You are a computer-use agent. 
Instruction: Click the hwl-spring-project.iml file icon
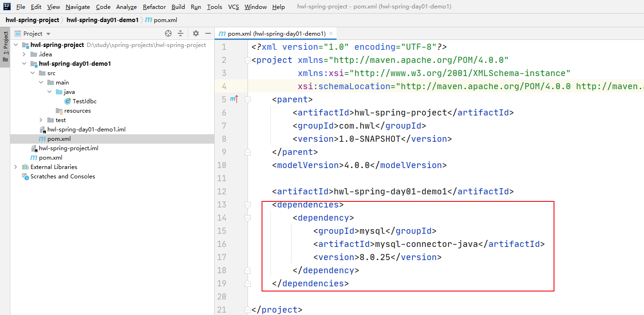(x=34, y=148)
